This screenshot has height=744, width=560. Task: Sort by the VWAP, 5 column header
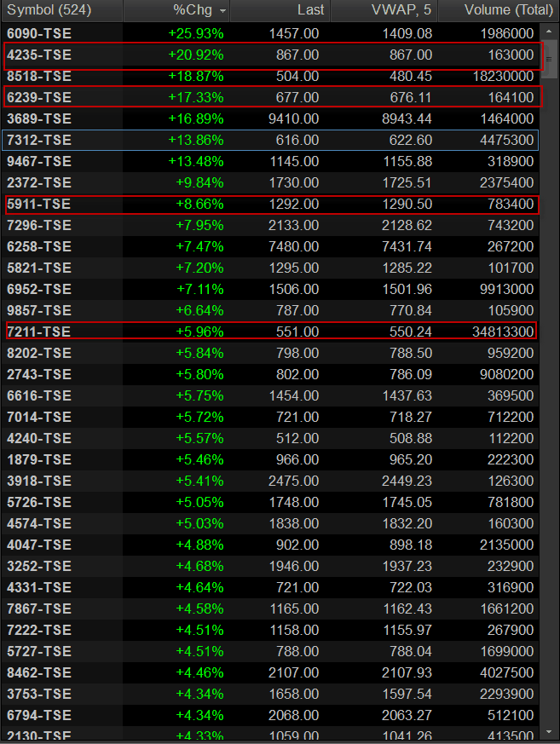[404, 11]
